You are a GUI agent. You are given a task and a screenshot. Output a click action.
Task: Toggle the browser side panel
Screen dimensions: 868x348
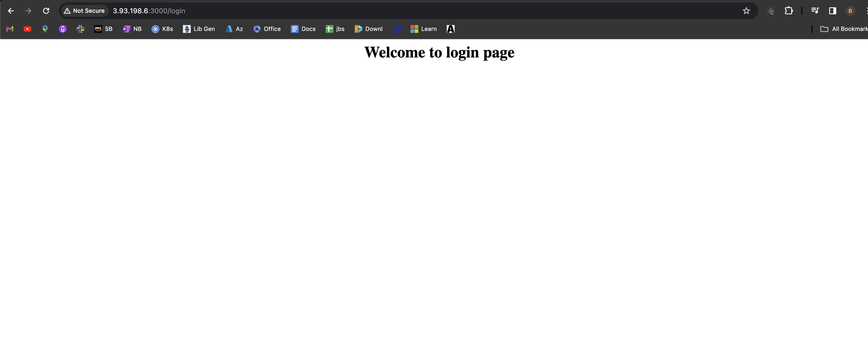coord(832,11)
